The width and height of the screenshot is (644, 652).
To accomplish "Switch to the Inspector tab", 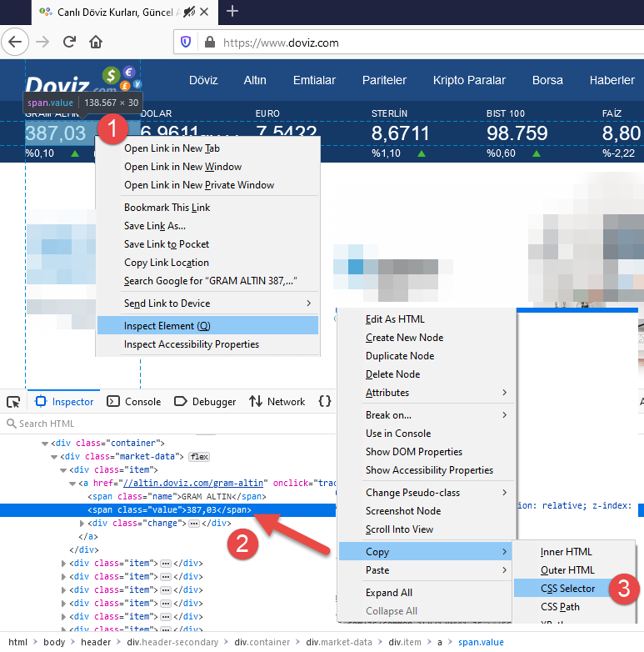I will (x=64, y=402).
